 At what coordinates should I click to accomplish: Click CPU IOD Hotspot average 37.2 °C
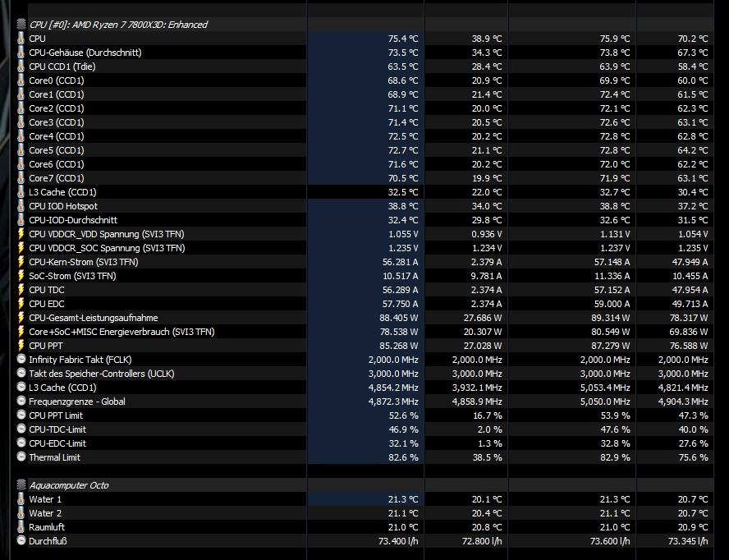click(x=693, y=206)
